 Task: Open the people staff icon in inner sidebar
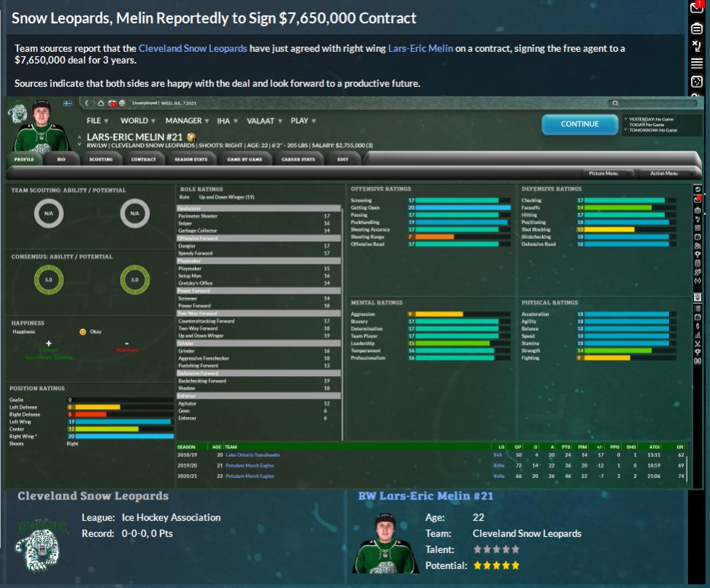pyautogui.click(x=698, y=245)
